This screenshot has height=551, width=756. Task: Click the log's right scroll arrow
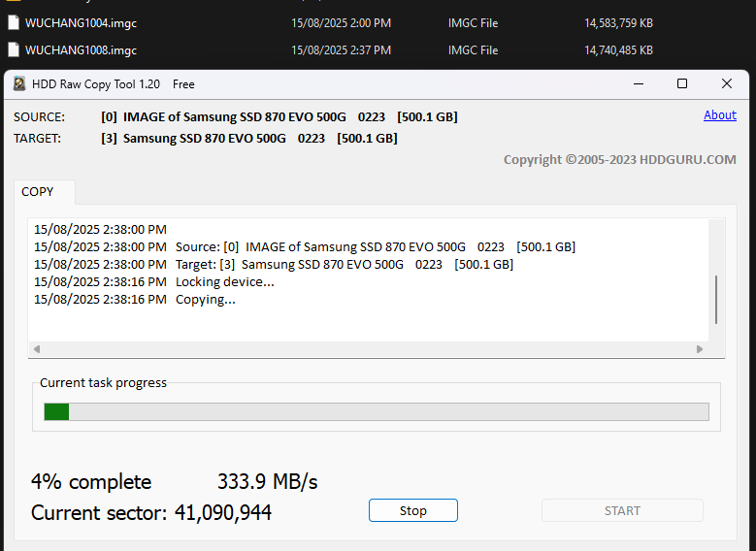(x=700, y=349)
